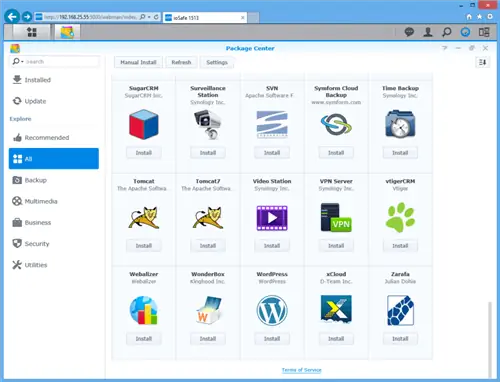500x382 pixels.
Task: Select the Video Station package icon
Action: [x=272, y=218]
